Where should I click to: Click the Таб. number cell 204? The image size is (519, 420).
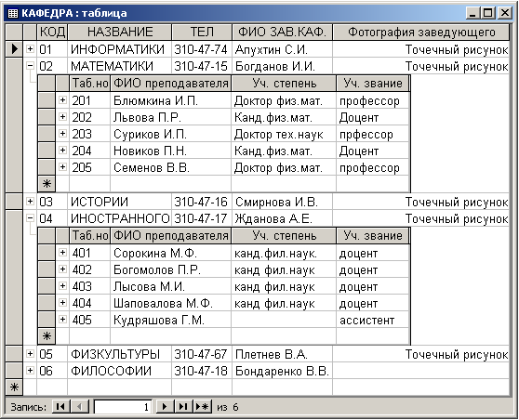89,151
